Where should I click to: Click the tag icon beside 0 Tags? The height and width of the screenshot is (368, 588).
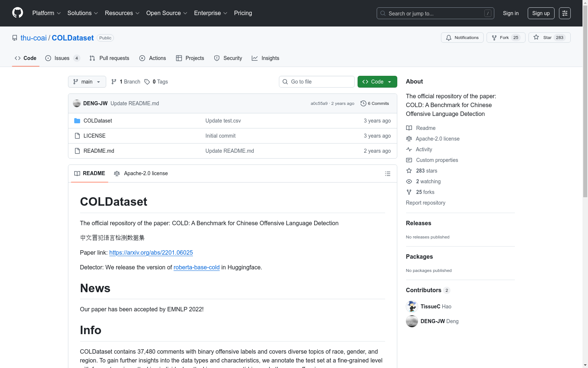point(147,82)
